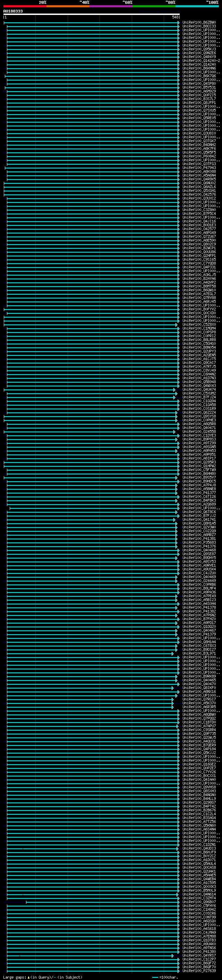Viewport: 222px width, 980px height.
Task: Open hit UniRef100_C6H4N2
Action: click(199, 374)
